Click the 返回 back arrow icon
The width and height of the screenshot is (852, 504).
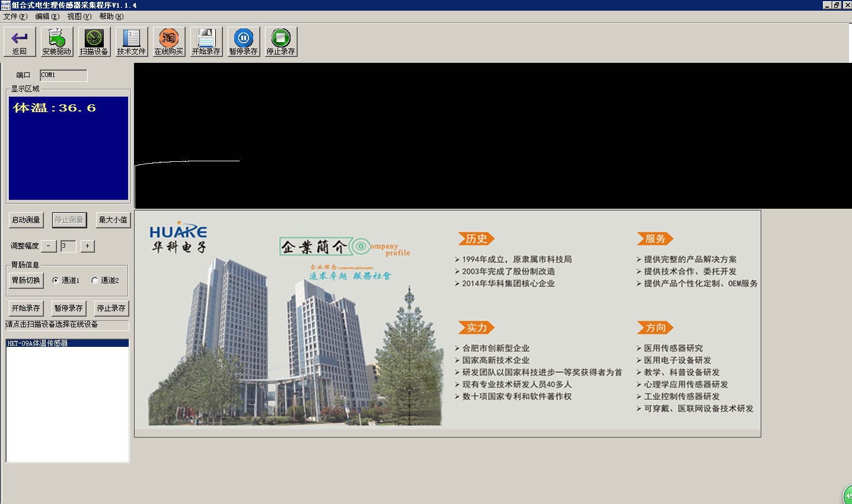pos(20,39)
